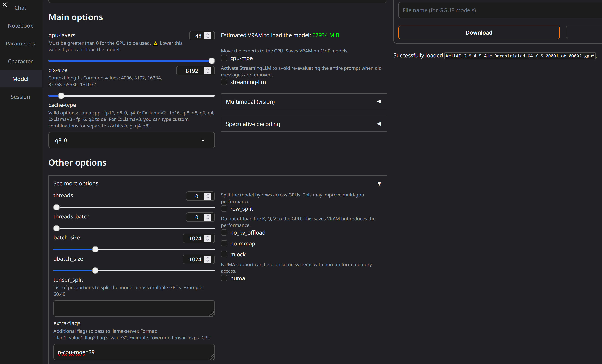Screen dimensions: 602x364
Task: Check the no_kv_offload option
Action: click(x=224, y=233)
